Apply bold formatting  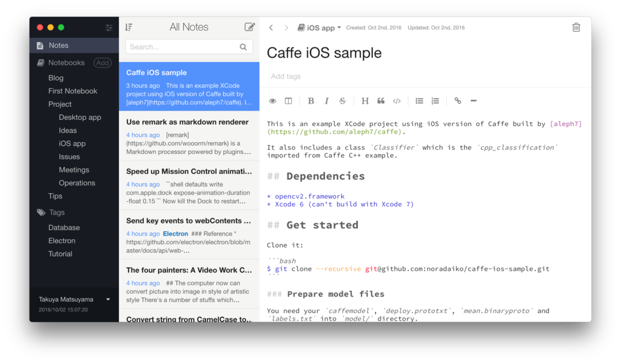[311, 101]
